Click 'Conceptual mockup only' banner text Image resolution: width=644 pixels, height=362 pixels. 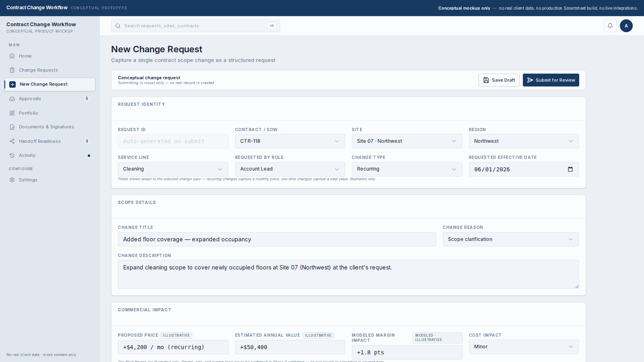(x=464, y=8)
